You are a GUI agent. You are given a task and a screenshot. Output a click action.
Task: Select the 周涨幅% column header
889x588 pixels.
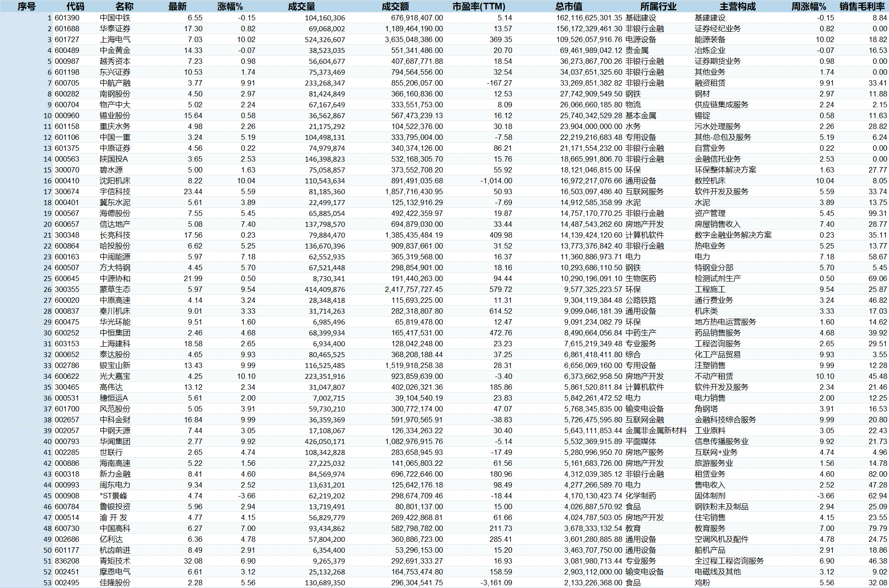click(808, 6)
